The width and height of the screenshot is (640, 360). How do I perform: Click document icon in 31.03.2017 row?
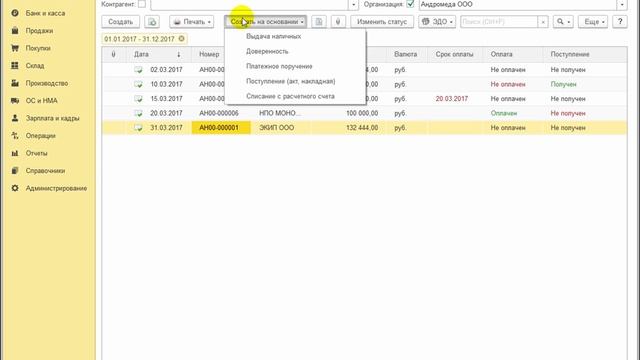(138, 128)
